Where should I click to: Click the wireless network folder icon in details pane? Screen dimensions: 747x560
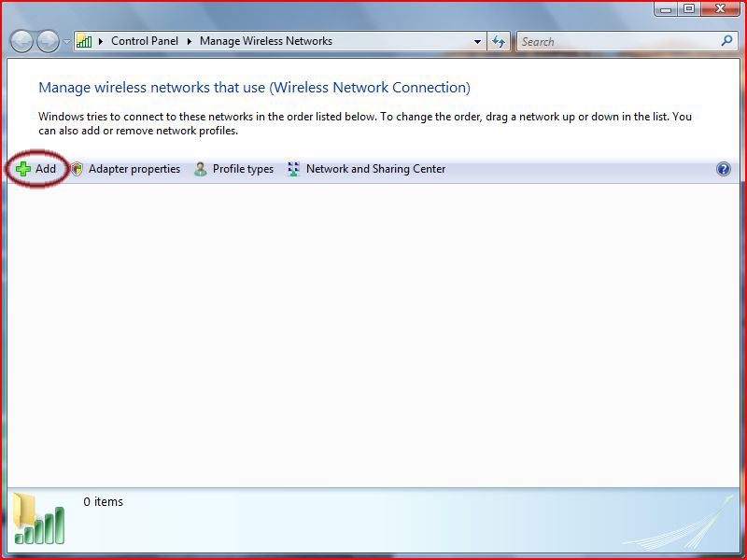[38, 519]
